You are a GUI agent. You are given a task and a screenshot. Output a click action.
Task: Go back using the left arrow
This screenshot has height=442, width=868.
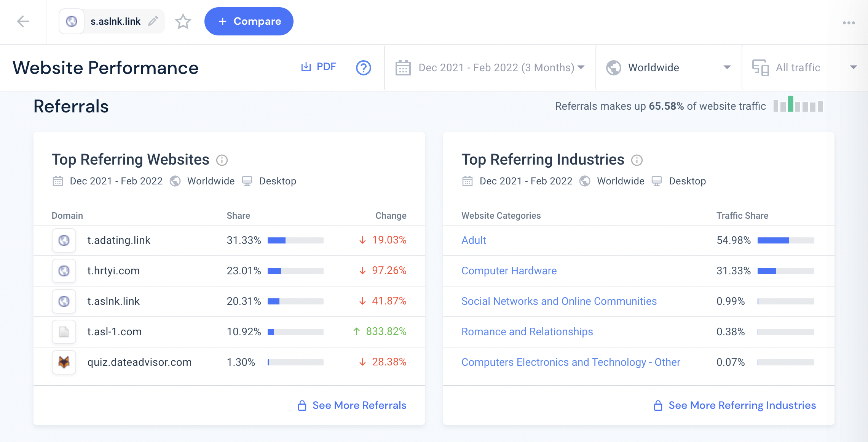coord(23,21)
